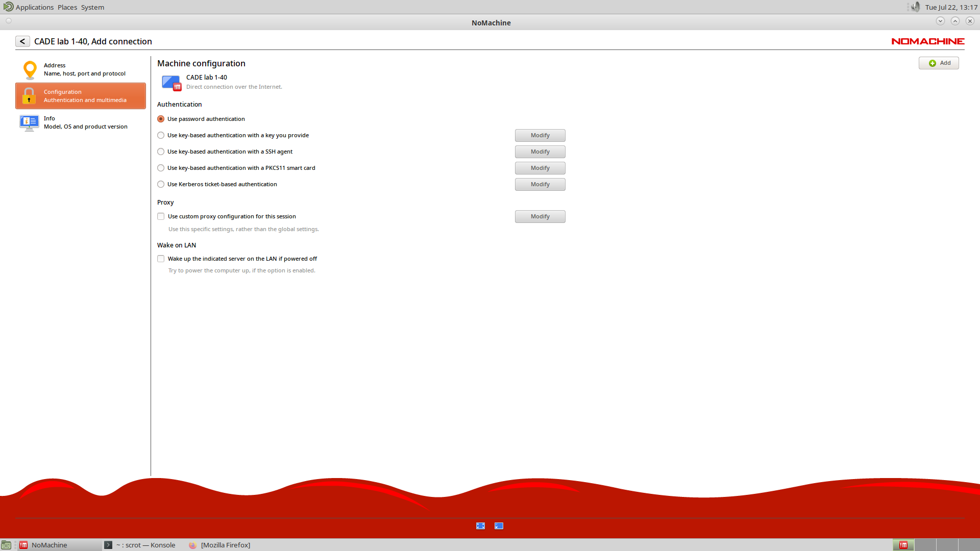Click the fullscreen icon at window bottom
Screen dimensions: 980x551
pyautogui.click(x=480, y=526)
